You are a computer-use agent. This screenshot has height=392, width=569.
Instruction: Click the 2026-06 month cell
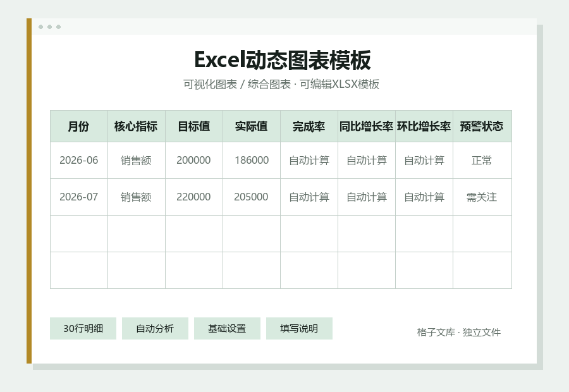click(x=79, y=161)
